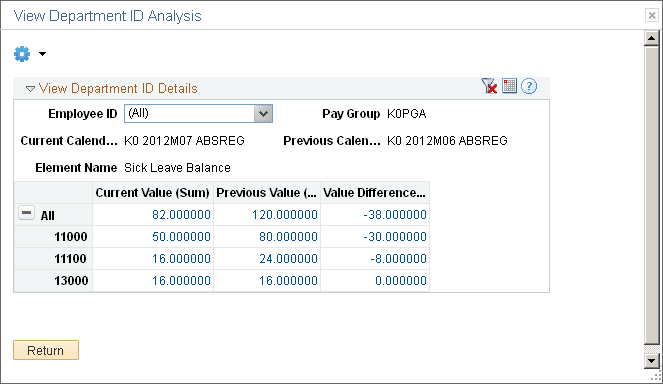
Task: Open the -38.000000 value difference link
Action: pyautogui.click(x=395, y=214)
